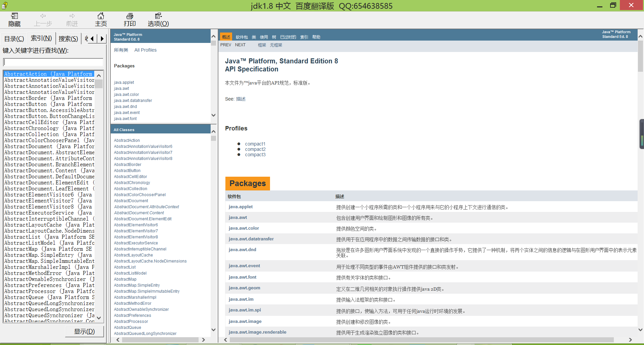Click the 打印 (Print) printer icon
Viewport: 644px width, 345px height.
tap(130, 16)
